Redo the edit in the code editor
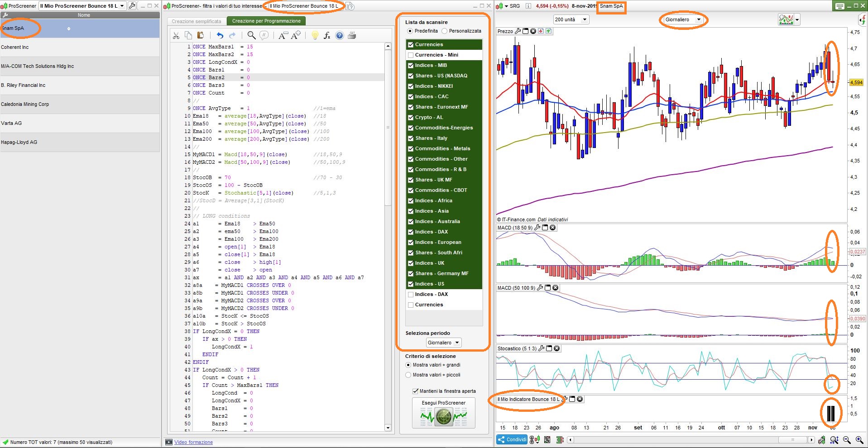Viewport: 868px width, 448px height. 232,36
